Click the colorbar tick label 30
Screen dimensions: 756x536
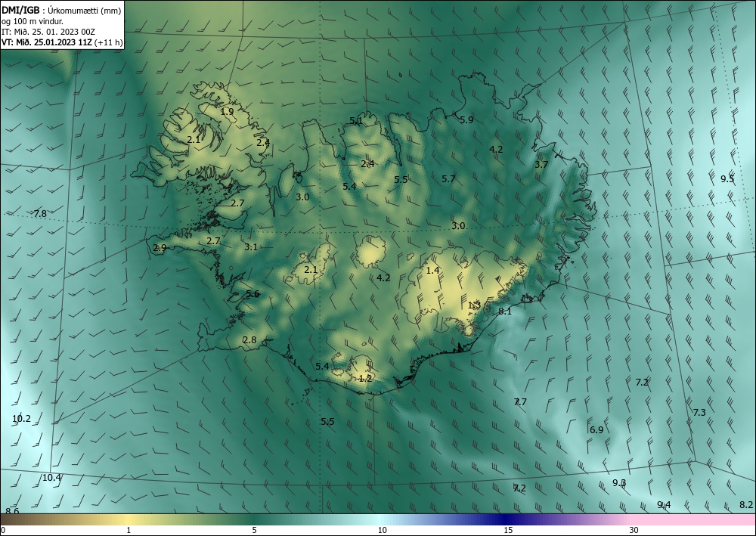click(x=634, y=530)
